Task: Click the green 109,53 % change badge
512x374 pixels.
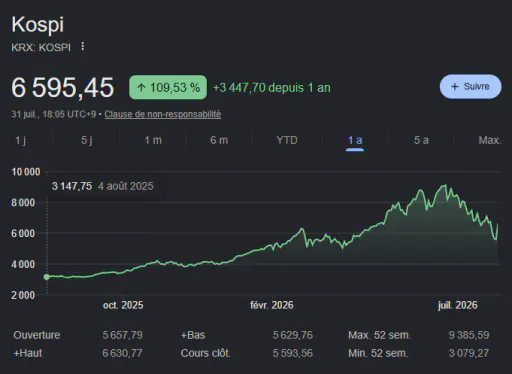Action: click(168, 87)
